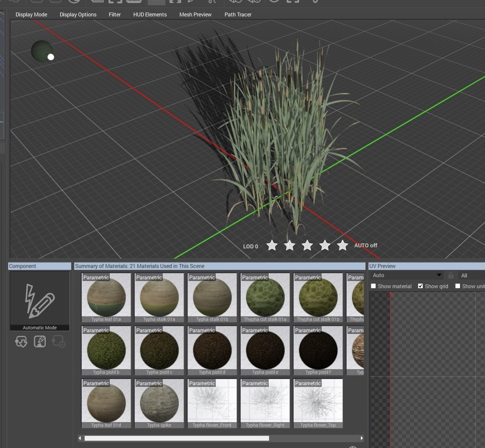Open the Display Mode menu
The width and height of the screenshot is (485, 448).
(x=31, y=14)
